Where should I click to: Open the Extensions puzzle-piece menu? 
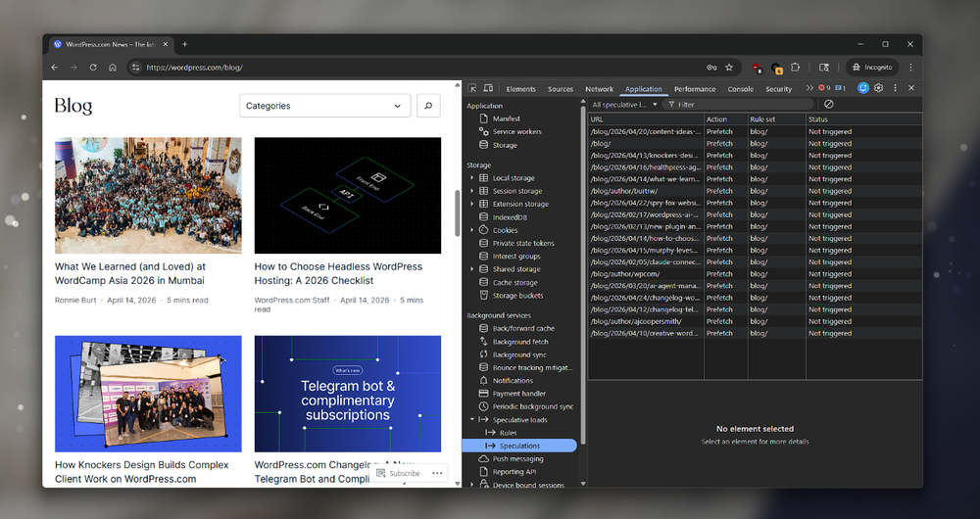(x=795, y=68)
